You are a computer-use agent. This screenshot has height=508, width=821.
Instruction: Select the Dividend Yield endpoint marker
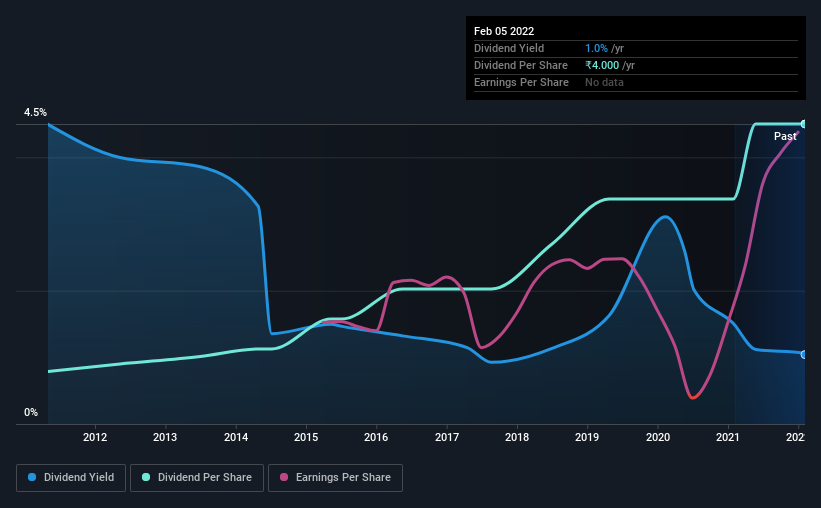pos(803,355)
